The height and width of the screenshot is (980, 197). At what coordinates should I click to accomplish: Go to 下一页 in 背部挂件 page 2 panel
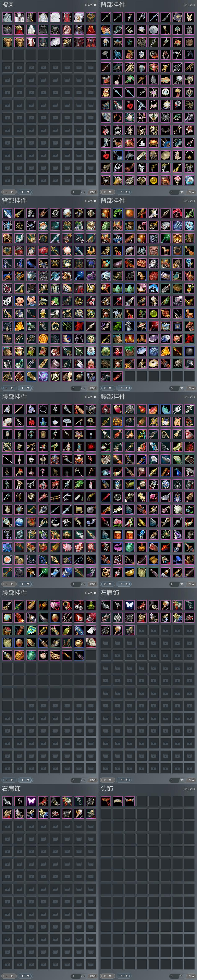[x=25, y=388]
